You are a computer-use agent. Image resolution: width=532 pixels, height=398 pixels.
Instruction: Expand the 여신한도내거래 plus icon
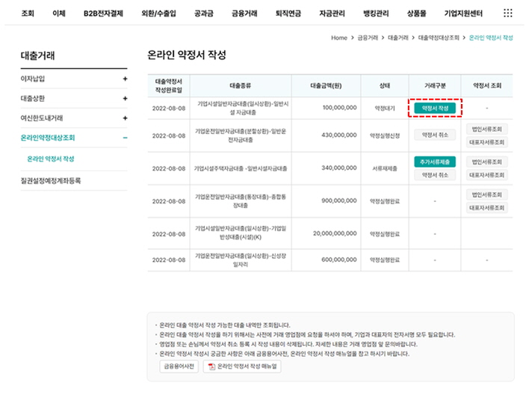click(125, 118)
